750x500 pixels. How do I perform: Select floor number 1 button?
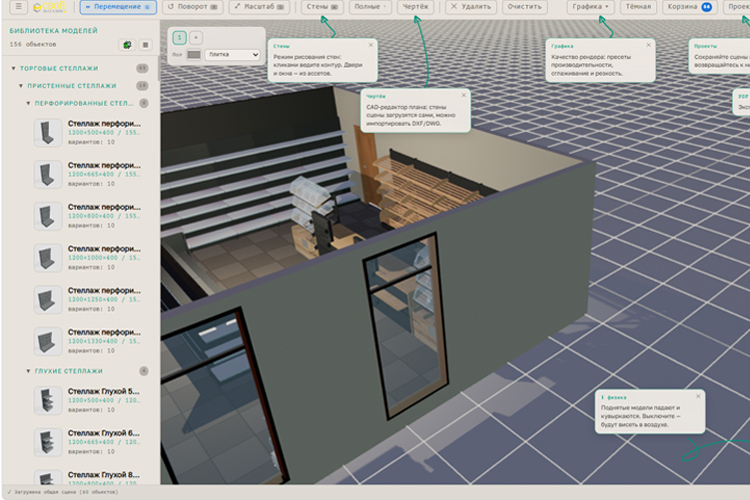click(x=179, y=37)
